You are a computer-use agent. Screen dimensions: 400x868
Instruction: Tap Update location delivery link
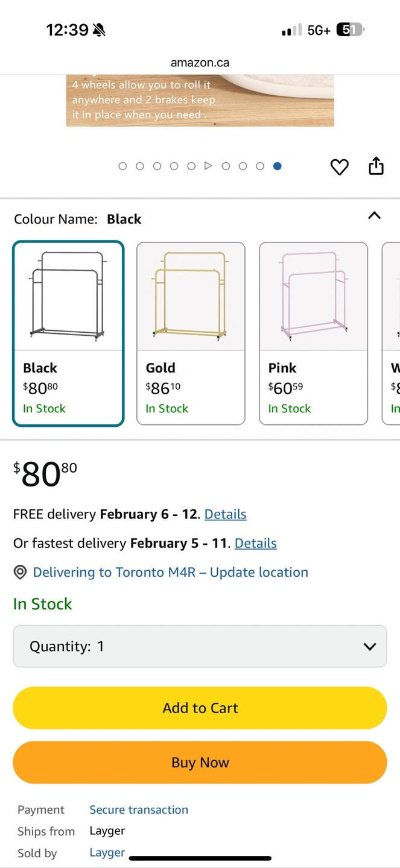pos(170,573)
